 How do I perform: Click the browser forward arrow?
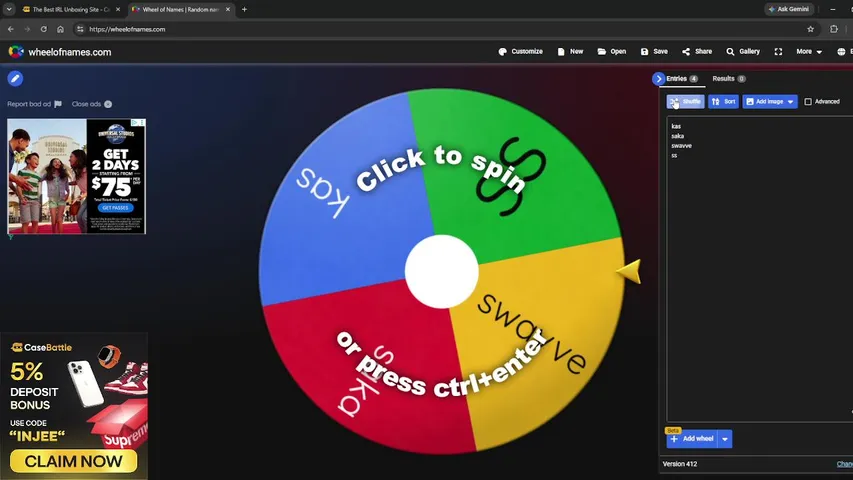tap(27, 29)
